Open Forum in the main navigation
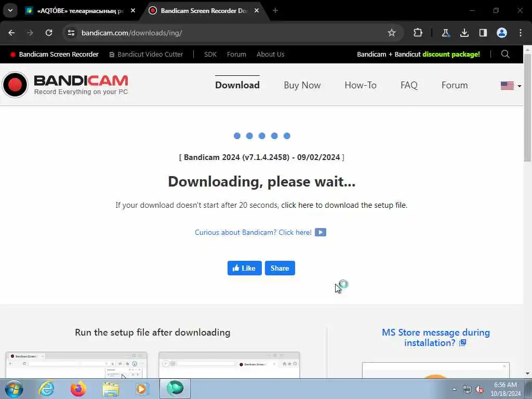532x399 pixels. tap(455, 85)
